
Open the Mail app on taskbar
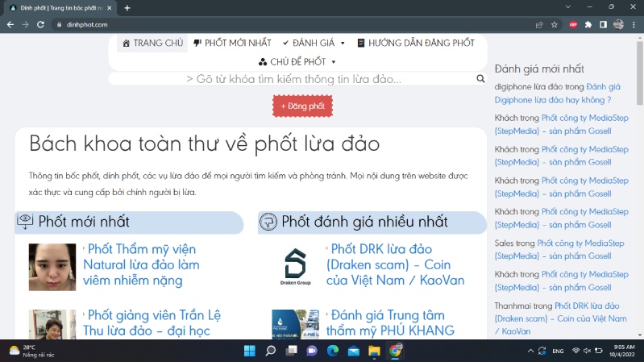(x=353, y=351)
